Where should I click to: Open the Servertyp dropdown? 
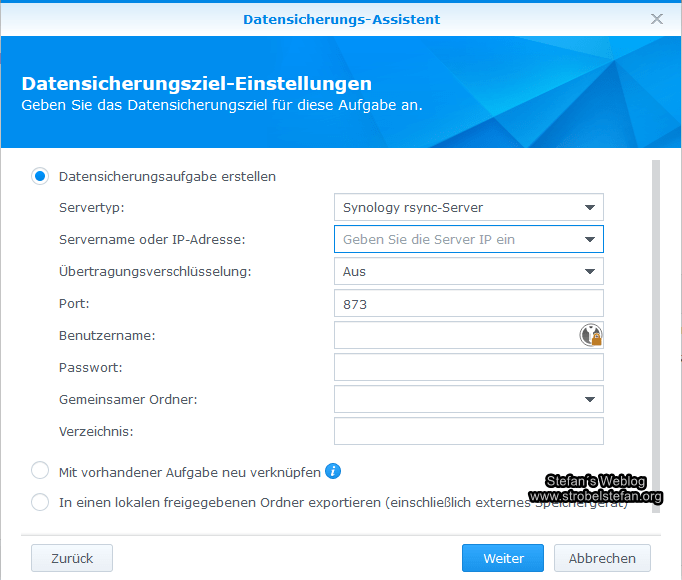469,207
